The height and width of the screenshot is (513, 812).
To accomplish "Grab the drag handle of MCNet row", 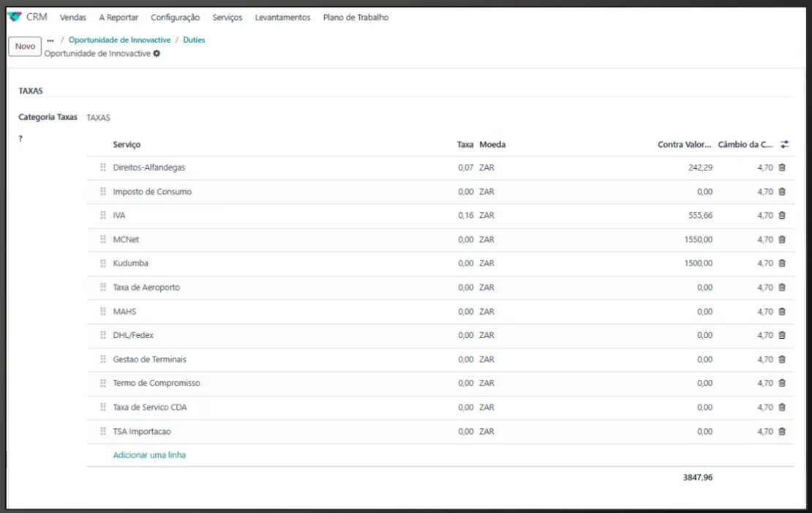I will coord(103,239).
